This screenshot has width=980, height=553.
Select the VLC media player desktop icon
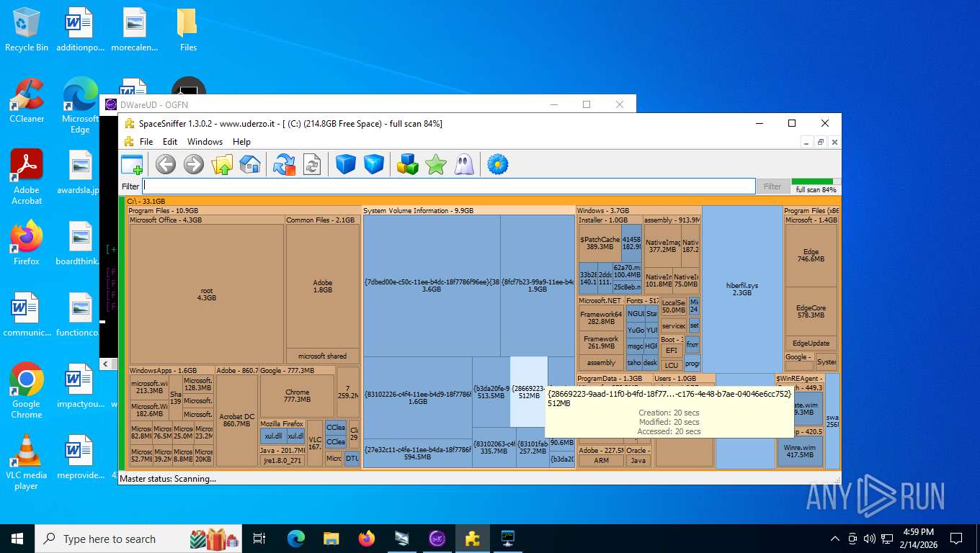27,462
